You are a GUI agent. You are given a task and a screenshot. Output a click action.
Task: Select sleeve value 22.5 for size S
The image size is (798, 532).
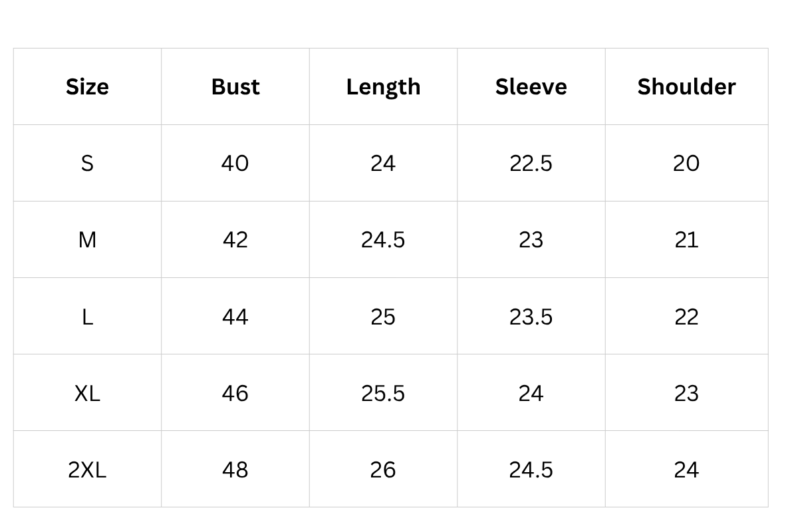[x=531, y=164]
